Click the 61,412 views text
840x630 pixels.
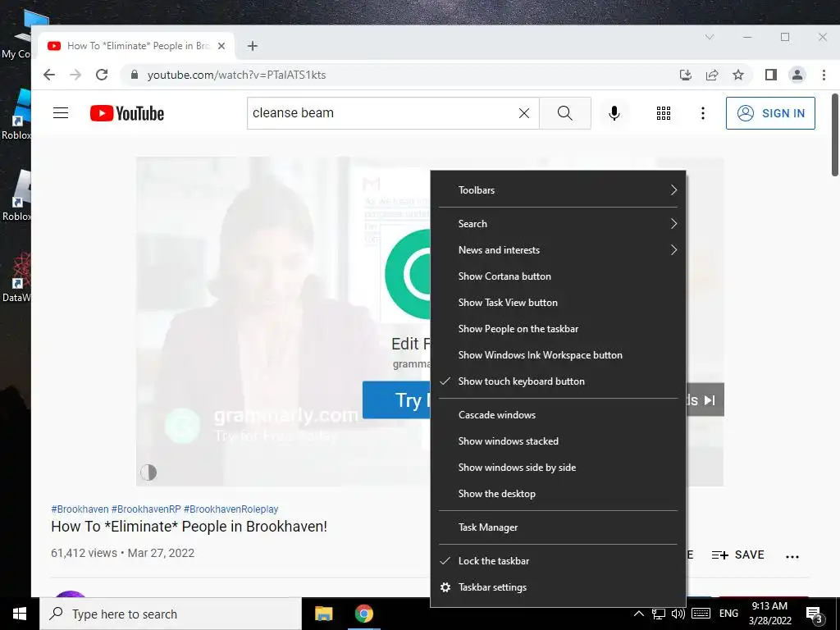[x=84, y=553]
